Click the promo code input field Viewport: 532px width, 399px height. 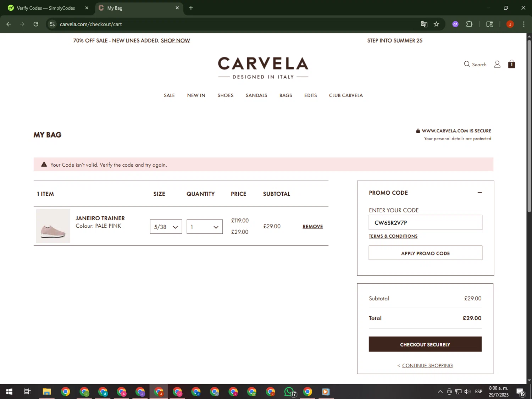pyautogui.click(x=425, y=223)
